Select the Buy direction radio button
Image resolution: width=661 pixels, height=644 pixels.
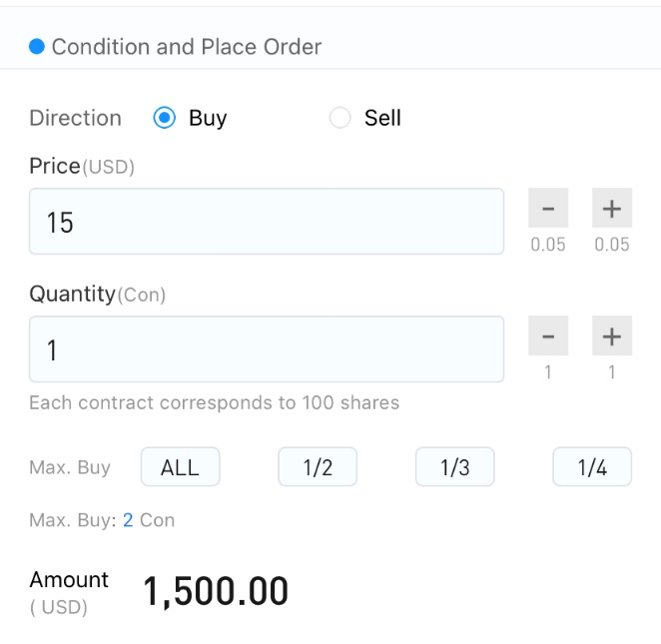(165, 117)
